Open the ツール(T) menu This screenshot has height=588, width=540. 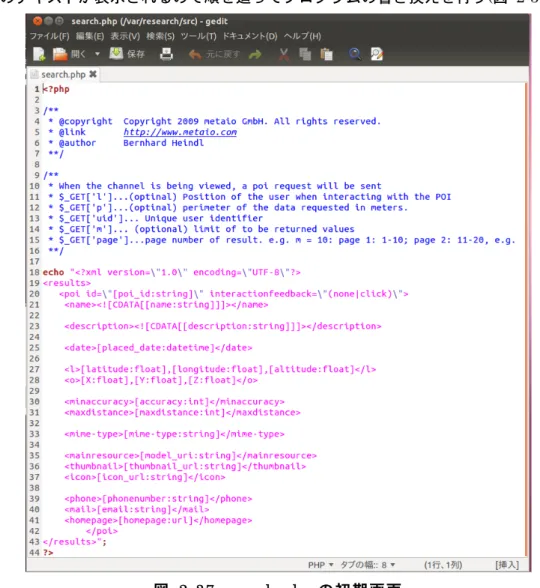click(x=198, y=36)
